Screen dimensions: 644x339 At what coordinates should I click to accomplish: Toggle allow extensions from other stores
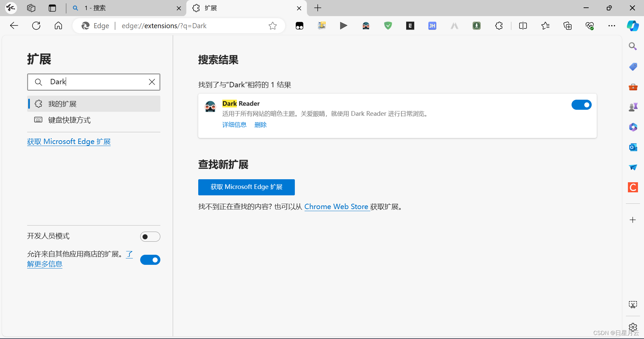(x=150, y=260)
